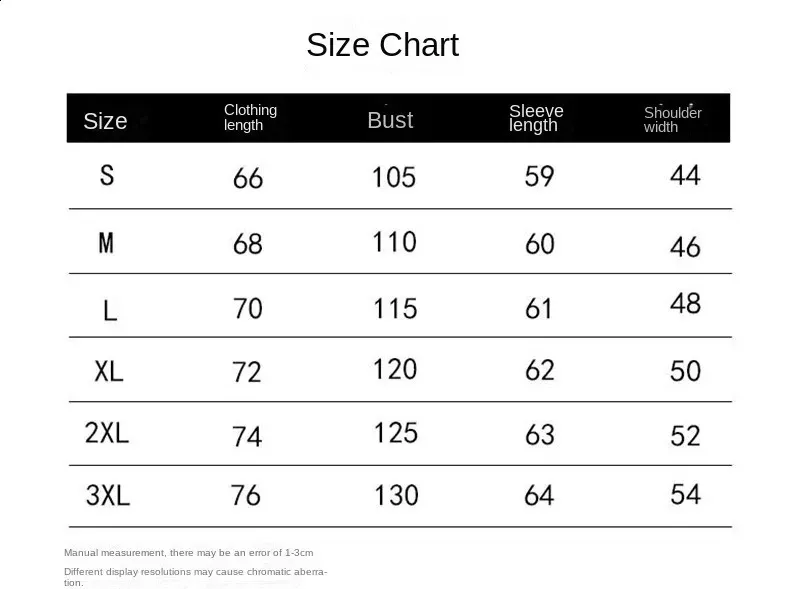Click bust value 105 for size S
The height and width of the screenshot is (589, 800).
[x=393, y=177]
